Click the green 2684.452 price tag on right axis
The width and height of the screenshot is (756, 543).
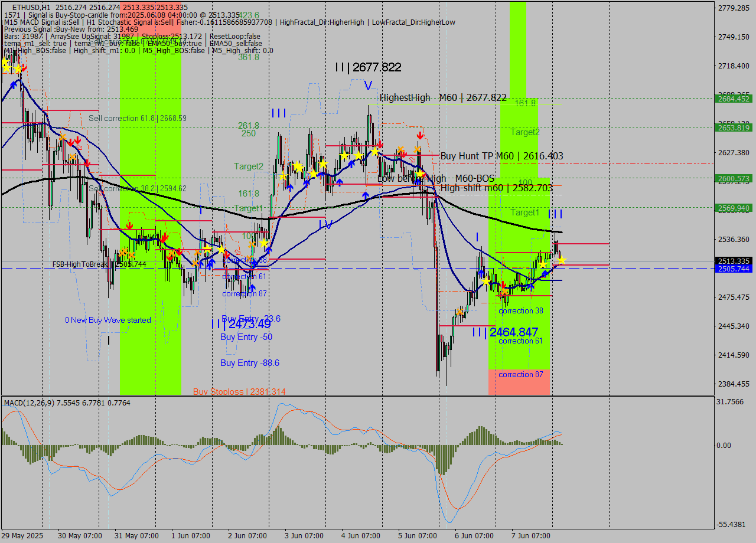[x=735, y=99]
